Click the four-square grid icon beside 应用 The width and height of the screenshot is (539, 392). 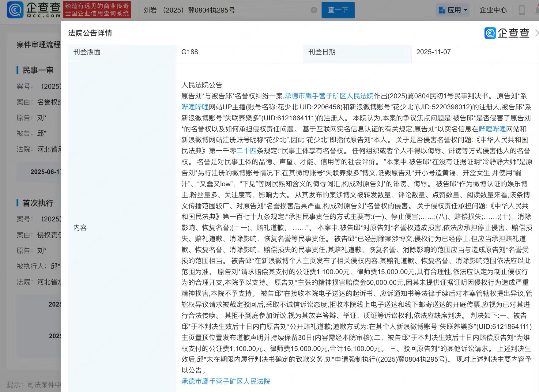[442, 10]
